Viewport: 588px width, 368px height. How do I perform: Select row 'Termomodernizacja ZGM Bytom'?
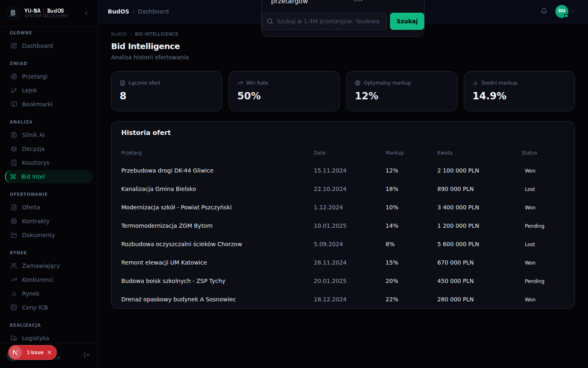[x=343, y=226]
